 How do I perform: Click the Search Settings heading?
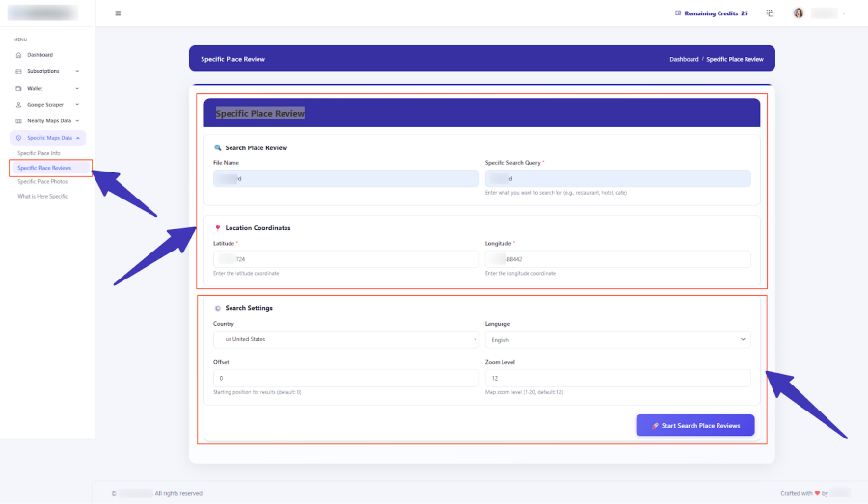(x=249, y=308)
